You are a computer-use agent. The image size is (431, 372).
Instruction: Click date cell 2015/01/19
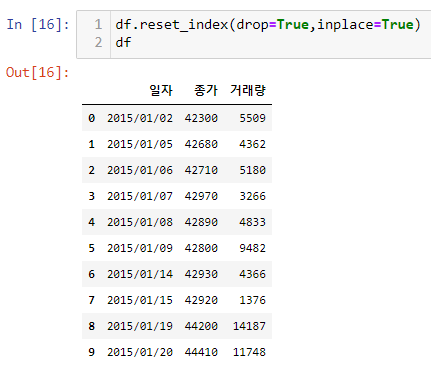point(140,326)
